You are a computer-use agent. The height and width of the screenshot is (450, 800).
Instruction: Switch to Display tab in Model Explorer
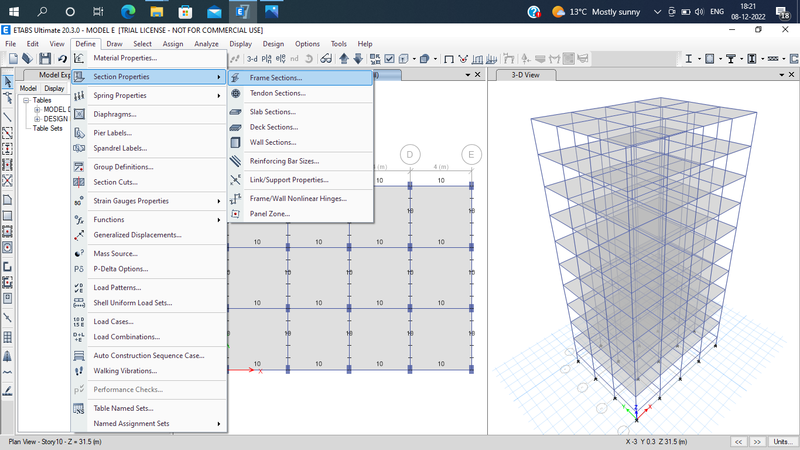pyautogui.click(x=54, y=88)
